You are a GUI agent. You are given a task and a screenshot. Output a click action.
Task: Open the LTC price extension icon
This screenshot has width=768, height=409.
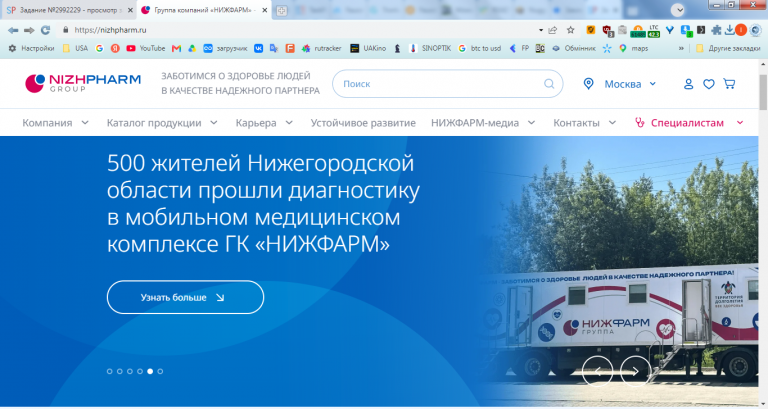coord(654,31)
